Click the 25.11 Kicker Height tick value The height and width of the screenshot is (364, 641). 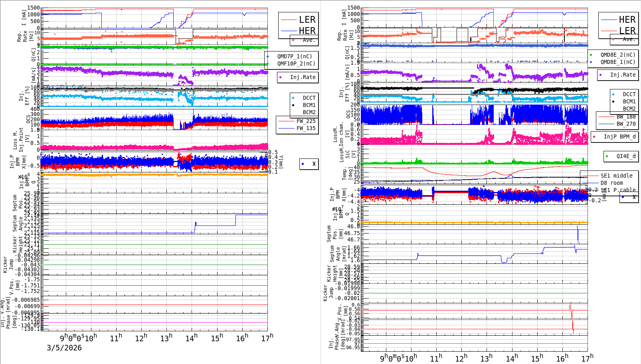32,244
